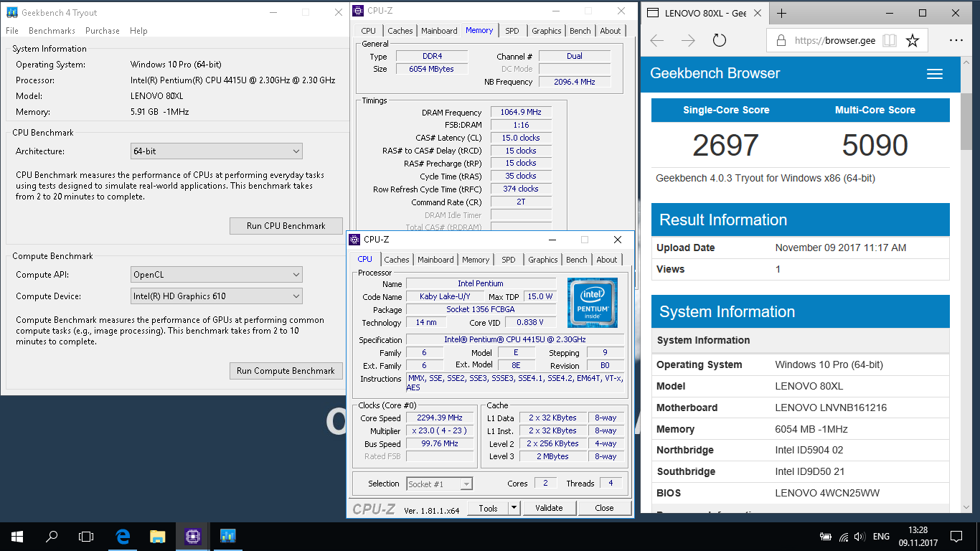This screenshot has height=551, width=980.
Task: Click the Package Socket 1356 FCBGA field
Action: (481, 310)
